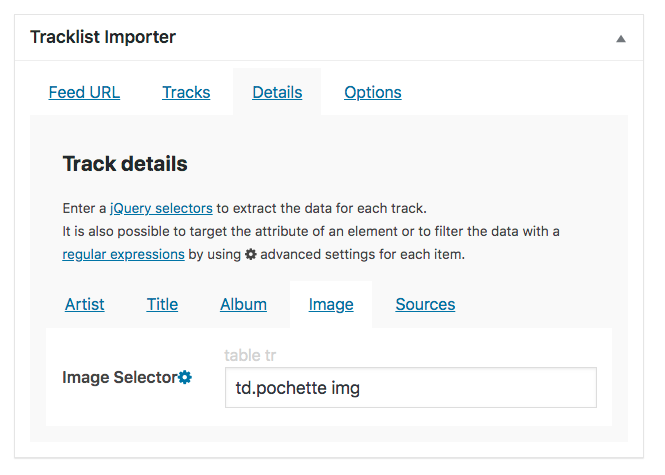
Task: Click the Image Selector label
Action: (119, 377)
